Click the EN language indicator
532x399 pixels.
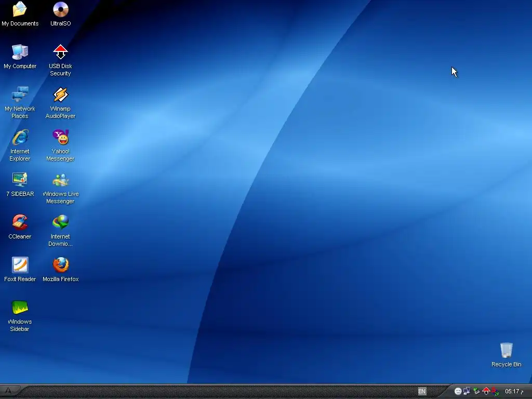click(x=422, y=392)
